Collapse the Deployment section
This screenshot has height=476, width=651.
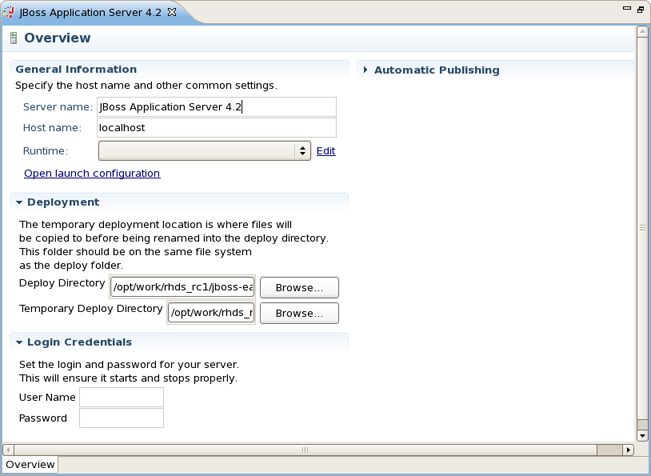pos(19,202)
